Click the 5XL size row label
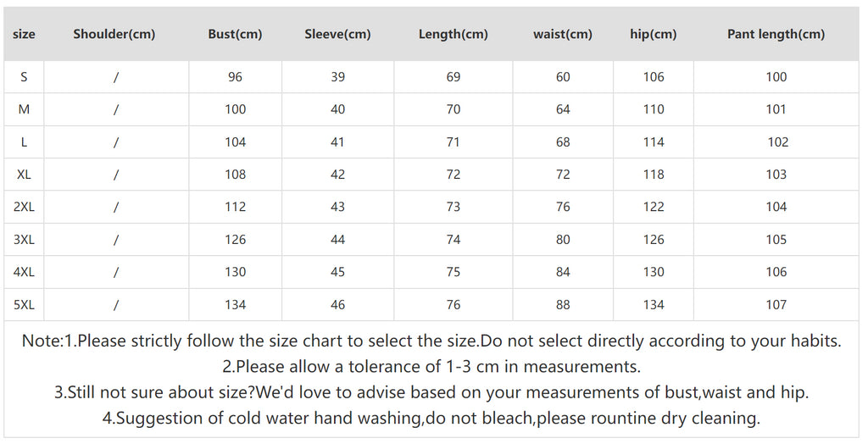Image resolution: width=868 pixels, height=444 pixels. pos(24,305)
